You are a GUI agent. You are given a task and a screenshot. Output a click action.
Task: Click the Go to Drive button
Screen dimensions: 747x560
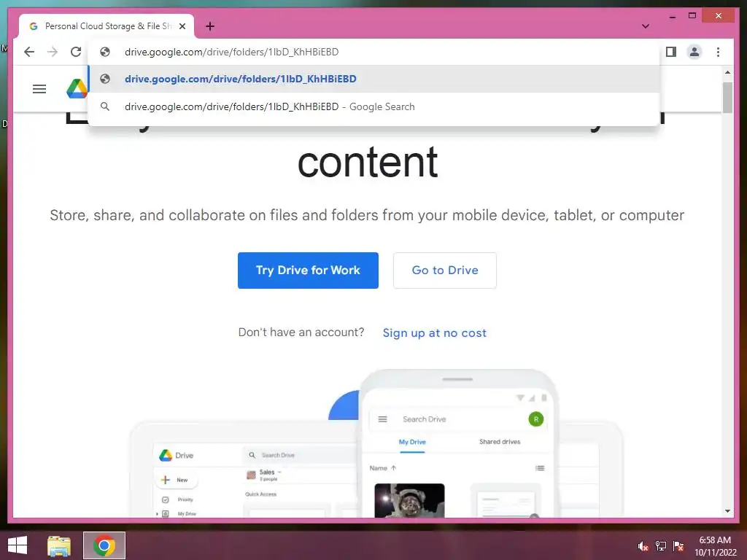coord(445,271)
